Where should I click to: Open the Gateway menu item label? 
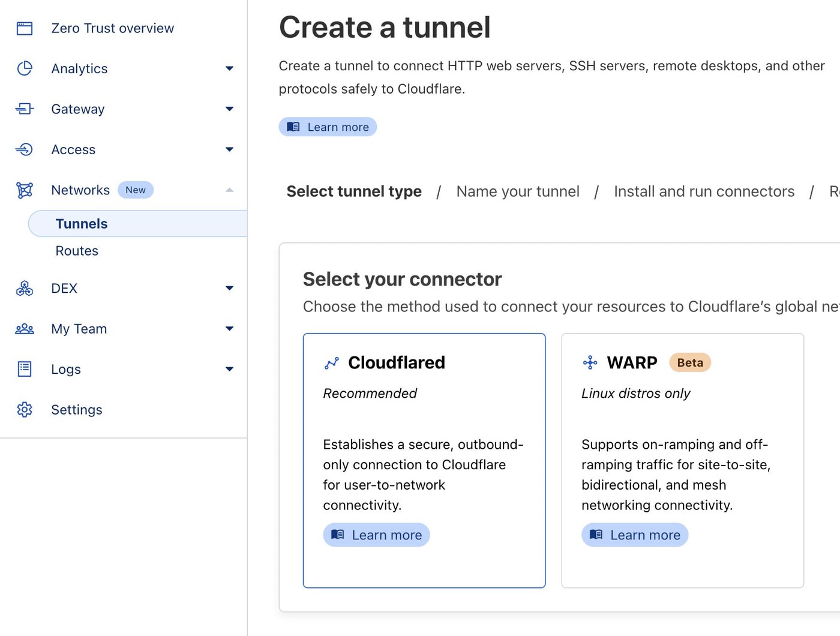(78, 109)
